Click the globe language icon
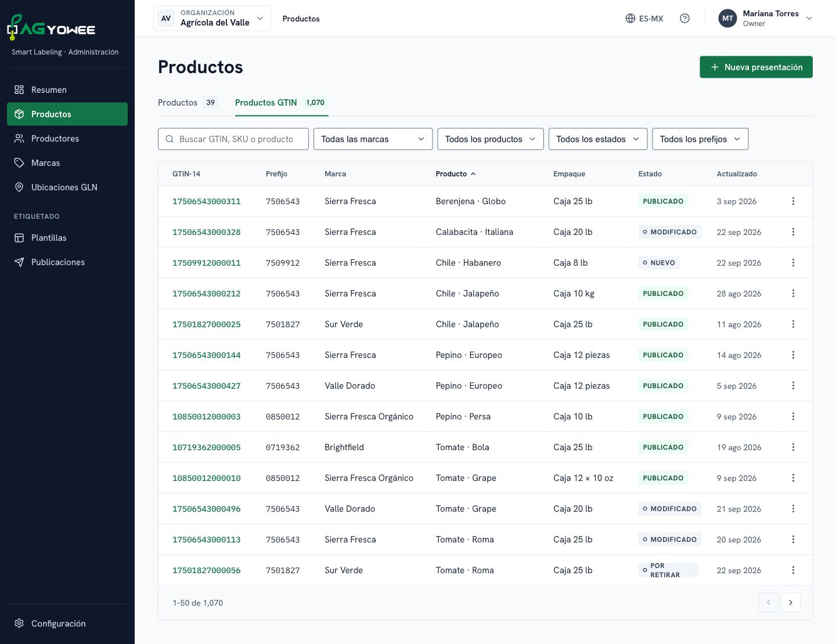836x644 pixels. [x=630, y=19]
